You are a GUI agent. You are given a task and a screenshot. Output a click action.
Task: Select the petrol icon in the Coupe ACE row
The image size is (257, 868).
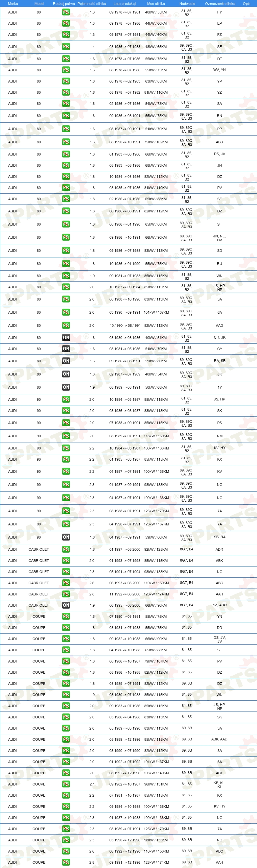(66, 773)
